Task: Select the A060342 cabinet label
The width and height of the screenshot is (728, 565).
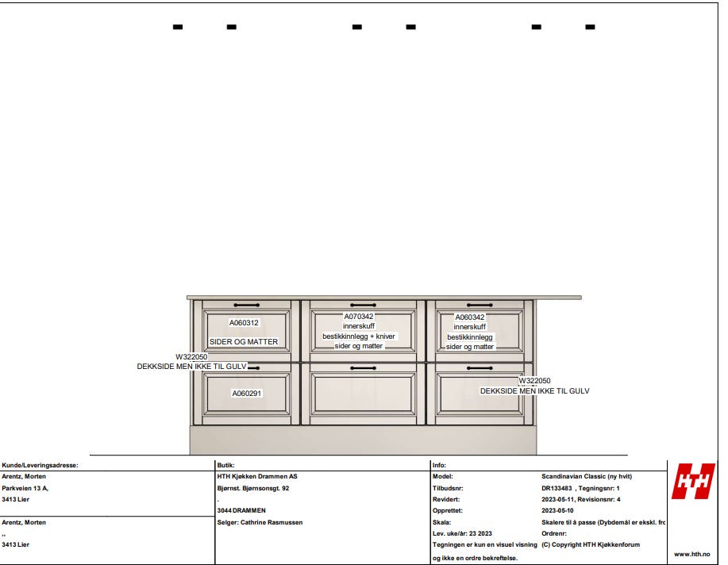Action: [x=470, y=317]
